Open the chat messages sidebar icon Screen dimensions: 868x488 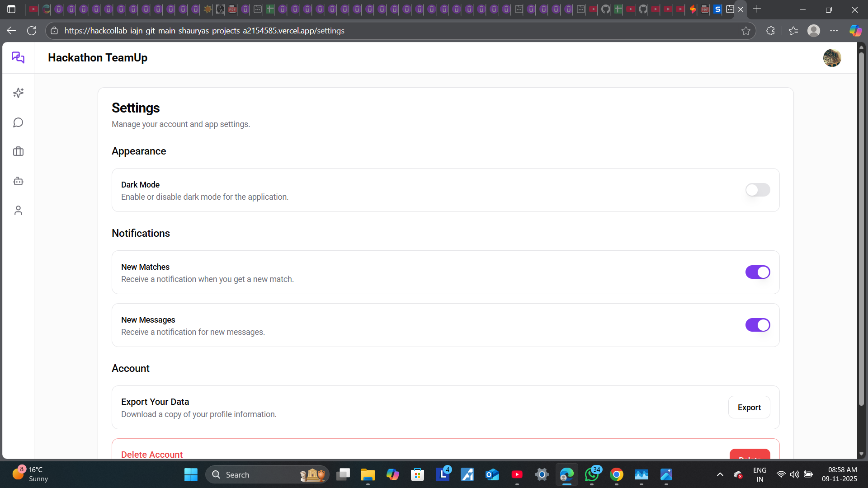[18, 122]
